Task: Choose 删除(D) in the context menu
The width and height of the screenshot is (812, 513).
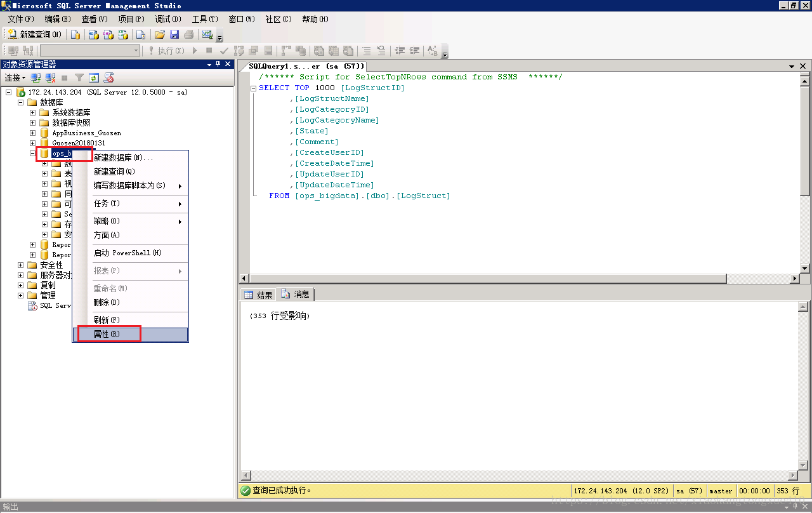Action: tap(130, 302)
